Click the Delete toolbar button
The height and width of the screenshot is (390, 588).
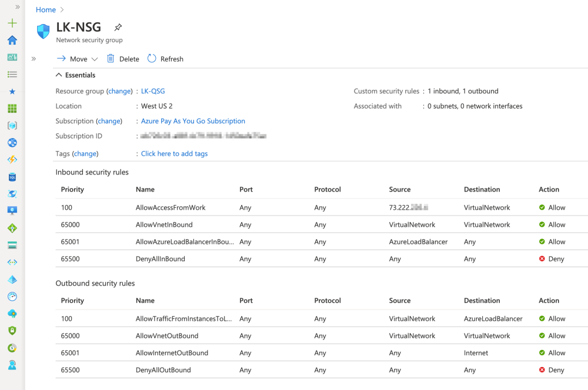pyautogui.click(x=123, y=59)
